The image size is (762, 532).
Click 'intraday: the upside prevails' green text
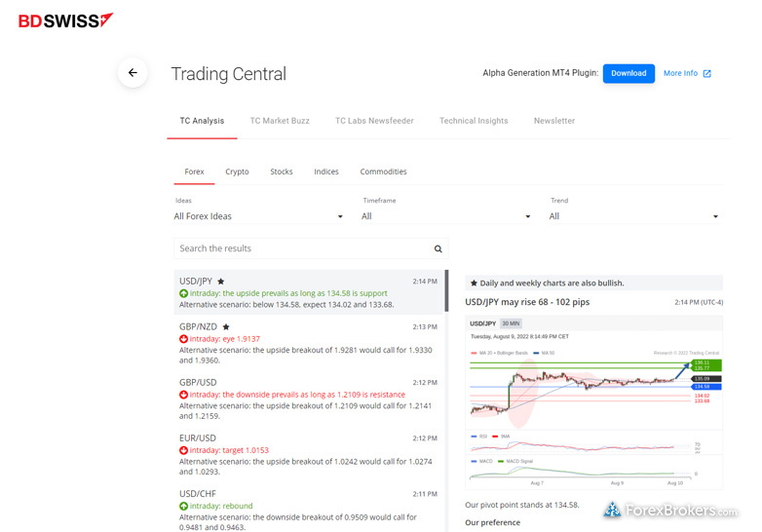tap(288, 293)
